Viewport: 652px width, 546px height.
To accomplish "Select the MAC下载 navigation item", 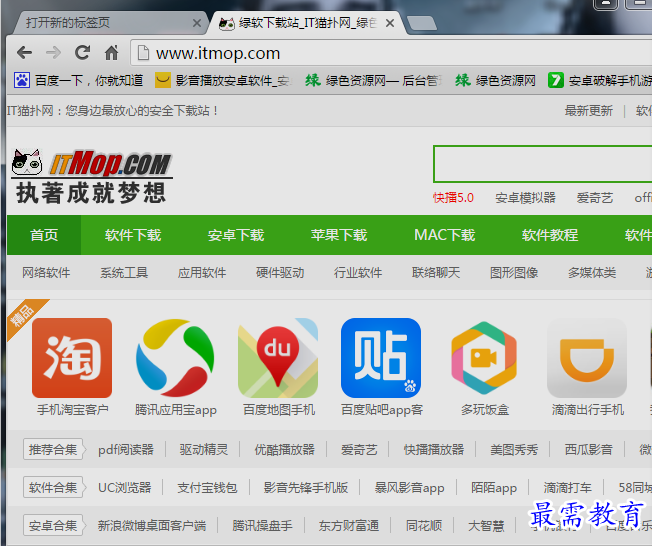I will (445, 235).
